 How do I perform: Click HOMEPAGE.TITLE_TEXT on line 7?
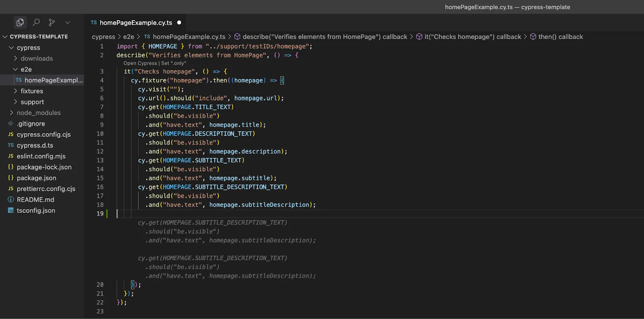(x=197, y=107)
